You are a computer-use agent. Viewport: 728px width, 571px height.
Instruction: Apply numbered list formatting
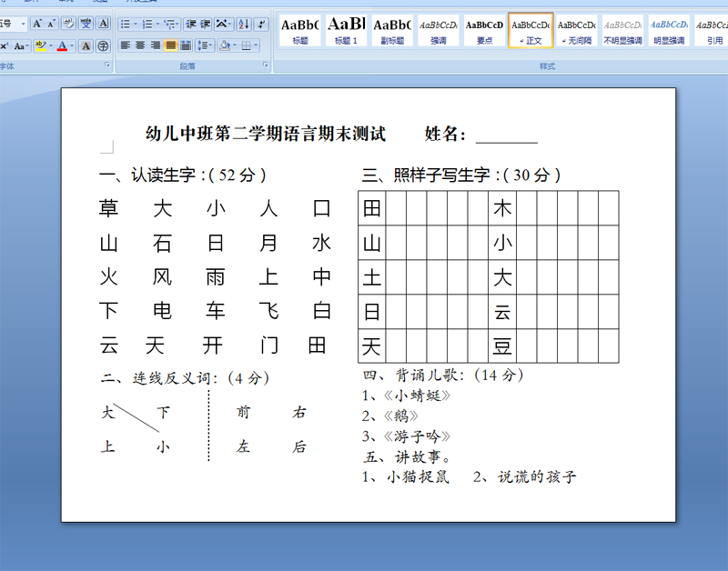coord(147,24)
